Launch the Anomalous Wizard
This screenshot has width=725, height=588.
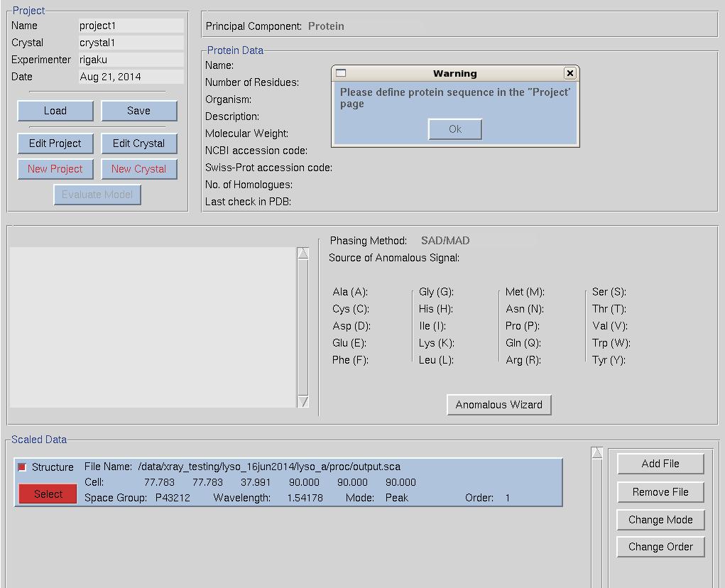click(498, 405)
